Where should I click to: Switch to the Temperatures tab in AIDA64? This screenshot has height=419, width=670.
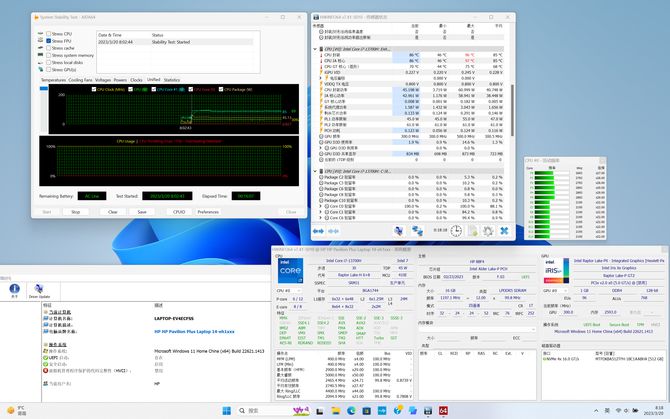click(53, 80)
